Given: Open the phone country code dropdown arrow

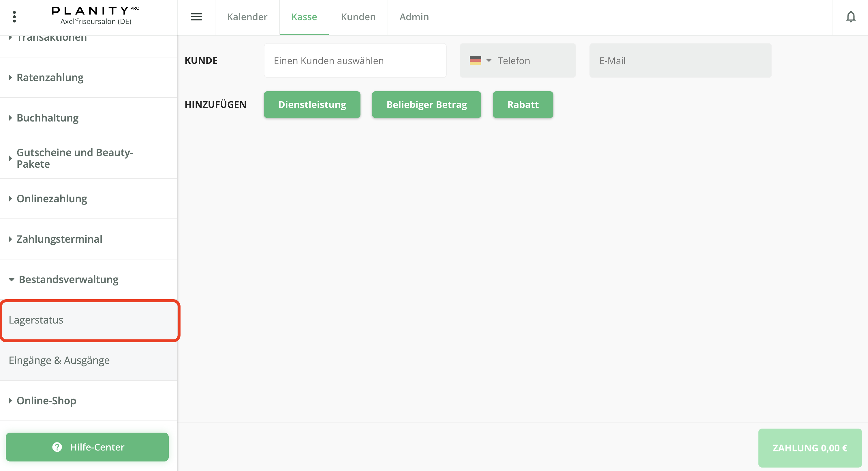Looking at the screenshot, I should (x=489, y=60).
